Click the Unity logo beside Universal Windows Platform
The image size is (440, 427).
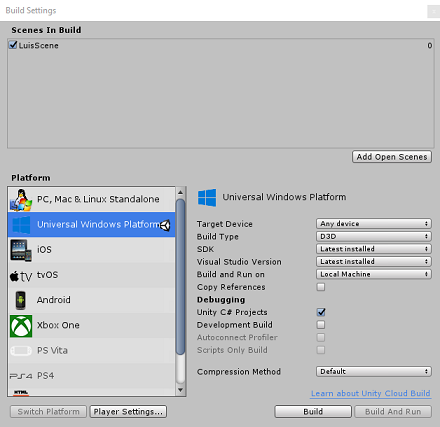point(166,225)
